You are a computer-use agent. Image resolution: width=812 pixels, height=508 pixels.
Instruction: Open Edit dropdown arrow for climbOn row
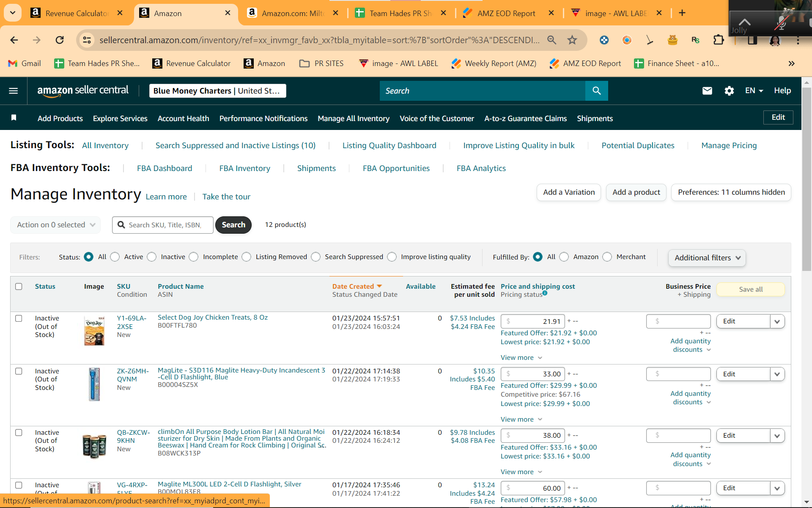coord(777,436)
